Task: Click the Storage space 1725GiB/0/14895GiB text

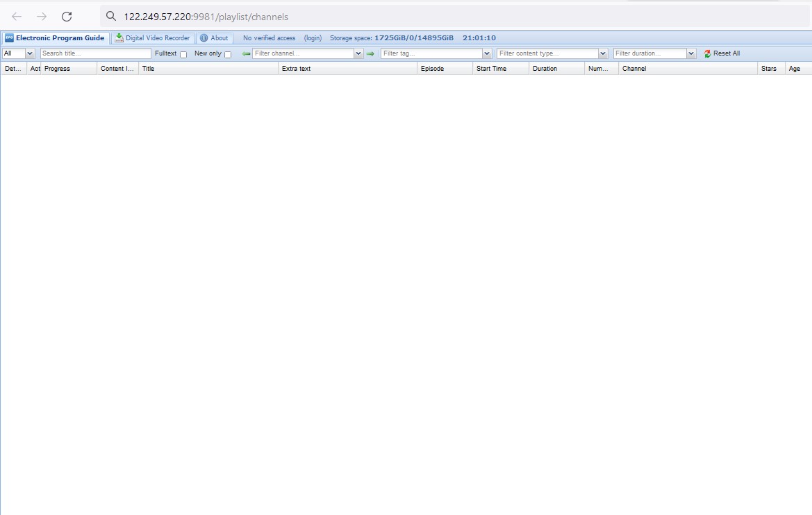Action: pos(392,37)
